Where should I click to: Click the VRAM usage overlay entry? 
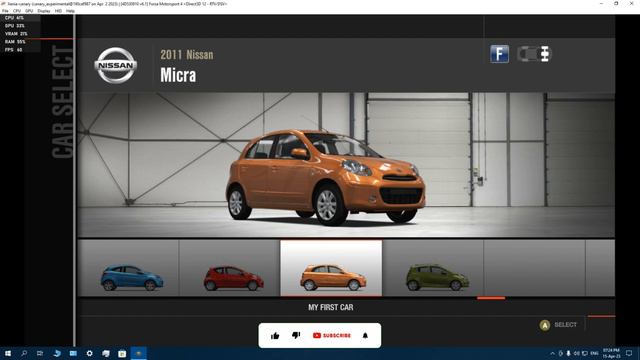16,34
